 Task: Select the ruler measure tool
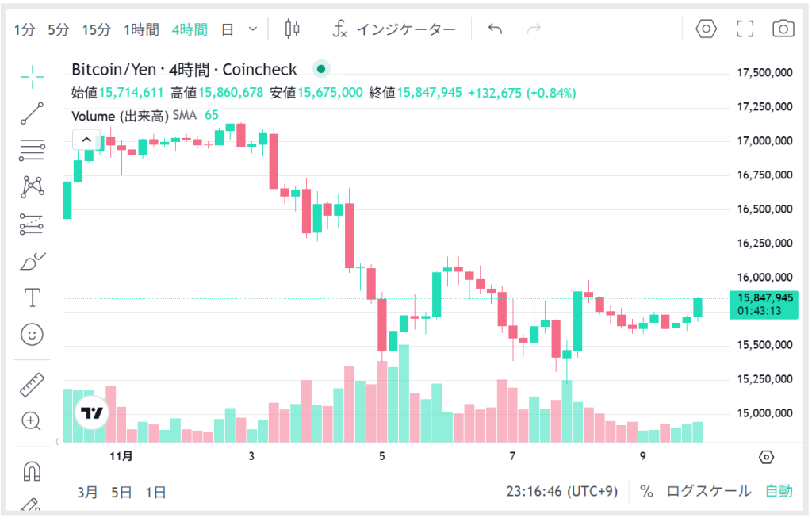(33, 385)
